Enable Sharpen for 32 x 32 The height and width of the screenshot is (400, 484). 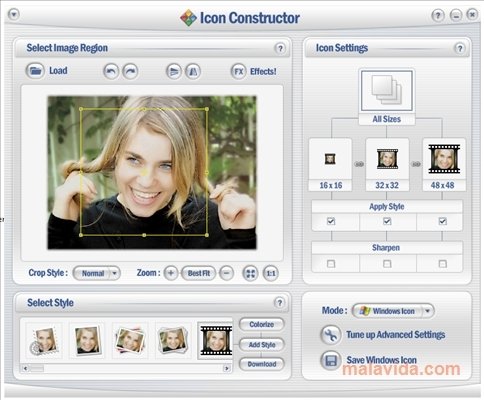click(x=387, y=264)
